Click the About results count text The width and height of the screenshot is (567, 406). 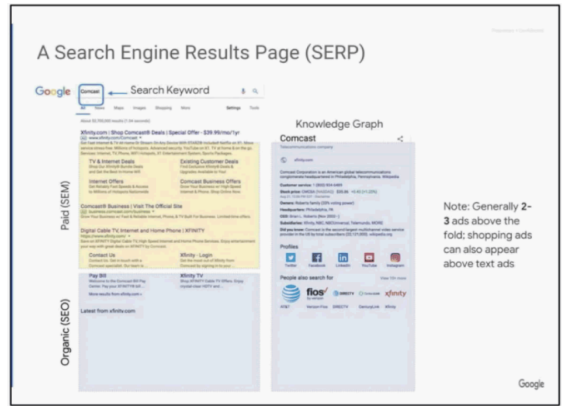tap(115, 121)
